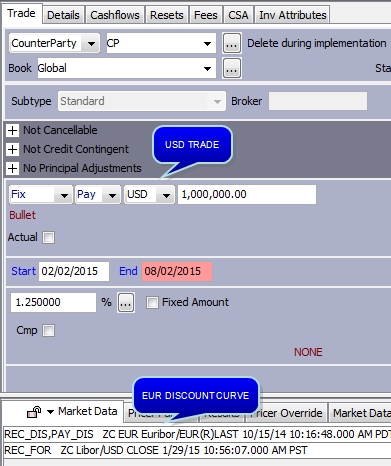The height and width of the screenshot is (466, 391).
Task: Open the CSA tab
Action: point(238,15)
